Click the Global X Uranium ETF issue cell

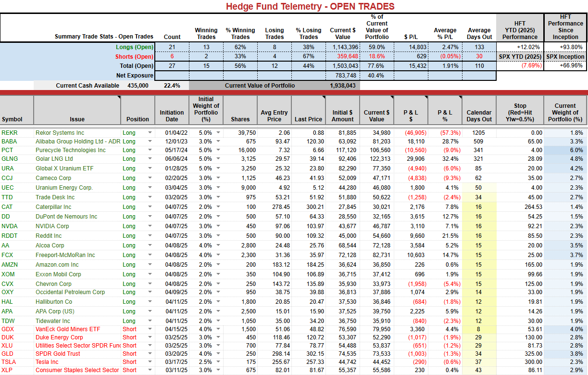tap(64, 168)
